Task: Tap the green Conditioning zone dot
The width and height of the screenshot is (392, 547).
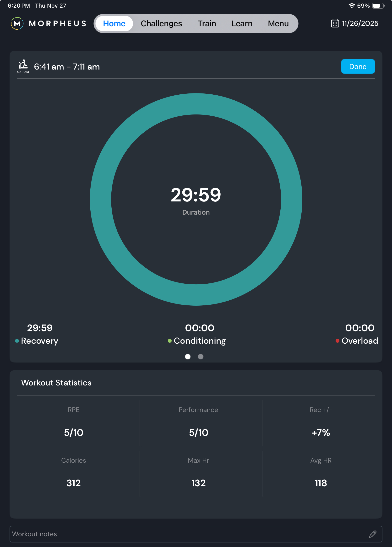Action: (169, 341)
